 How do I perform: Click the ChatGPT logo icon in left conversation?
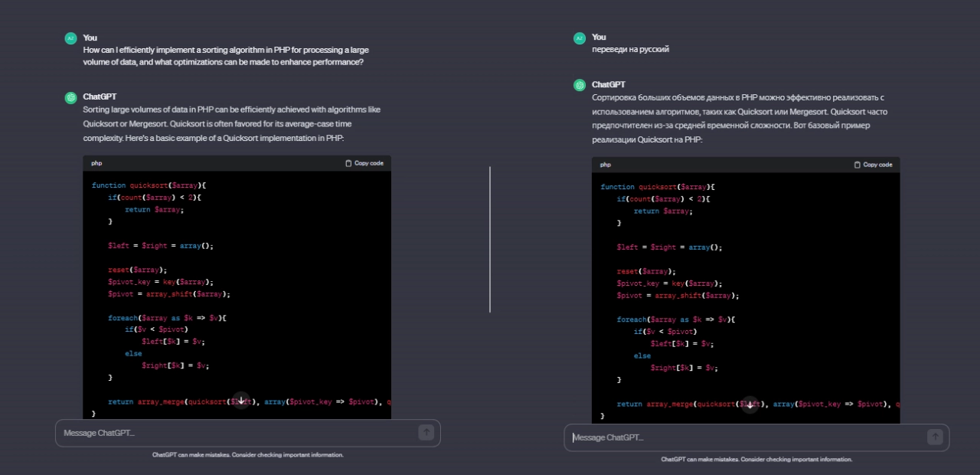70,97
